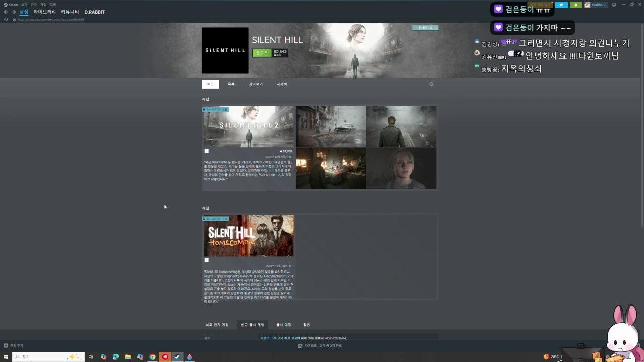Viewport: 644px width, 362px height.
Task: Click the green follow button by franchise title
Action: 262,53
